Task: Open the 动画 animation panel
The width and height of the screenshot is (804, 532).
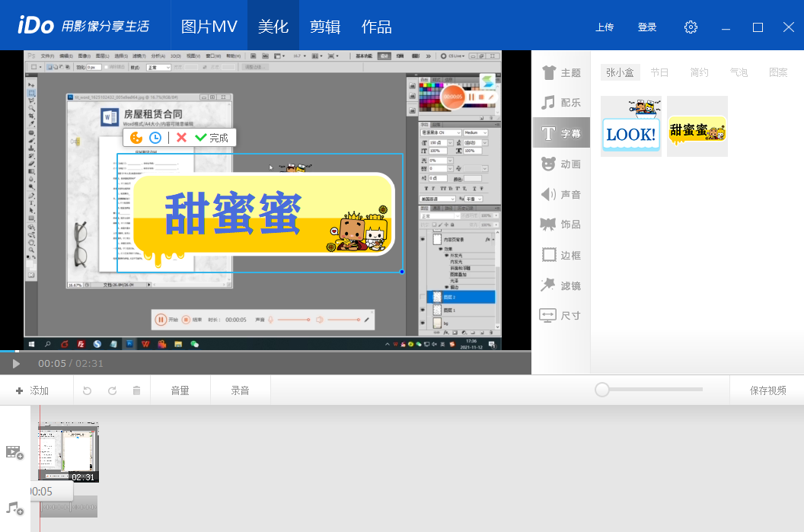Action: 561,164
